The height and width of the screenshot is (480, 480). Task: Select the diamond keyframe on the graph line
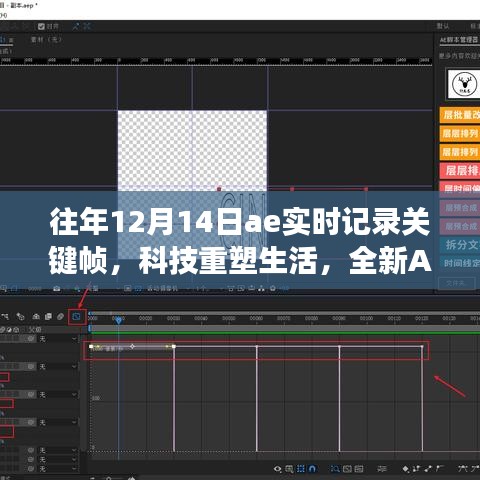coord(132,347)
